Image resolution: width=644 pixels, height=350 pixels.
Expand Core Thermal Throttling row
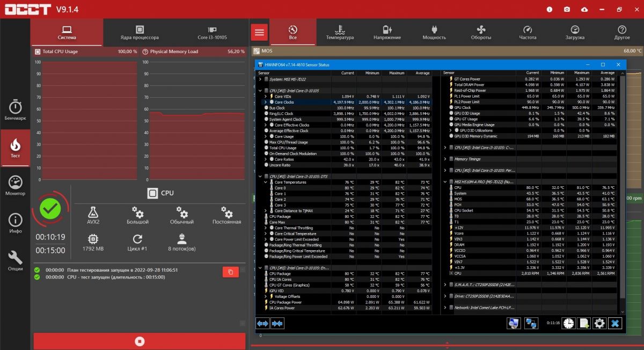pyautogui.click(x=266, y=228)
